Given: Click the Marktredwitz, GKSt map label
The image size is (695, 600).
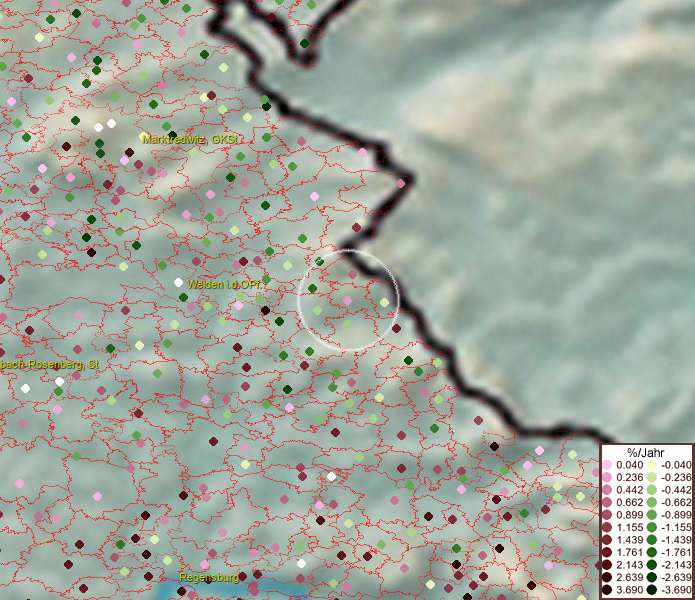Looking at the screenshot, I should (x=189, y=139).
